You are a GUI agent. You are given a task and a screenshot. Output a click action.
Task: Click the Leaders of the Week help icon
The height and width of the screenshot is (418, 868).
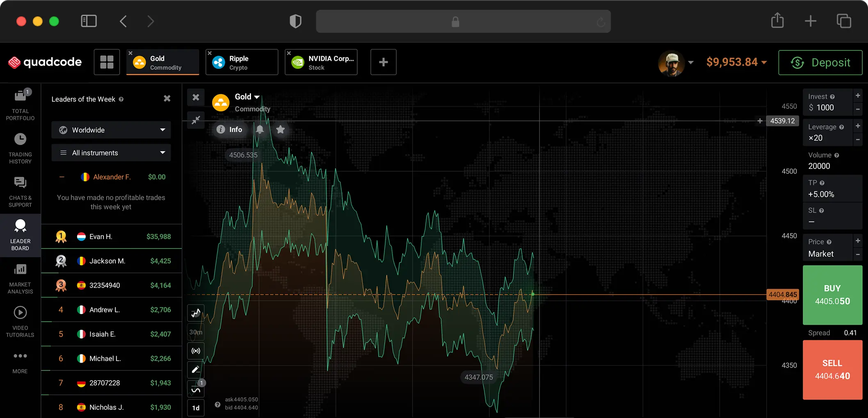pos(121,99)
